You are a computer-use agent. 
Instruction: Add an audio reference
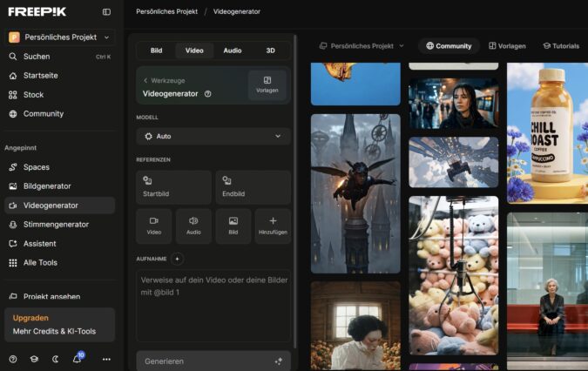(193, 226)
